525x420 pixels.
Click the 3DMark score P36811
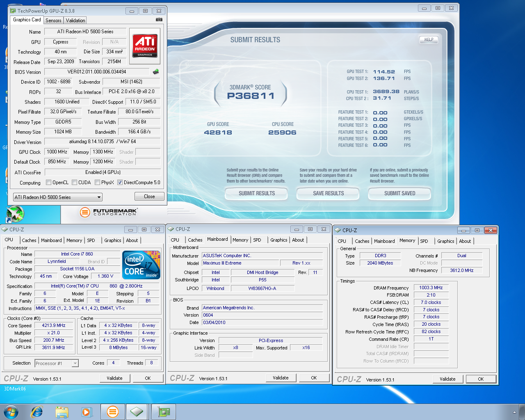[x=251, y=96]
